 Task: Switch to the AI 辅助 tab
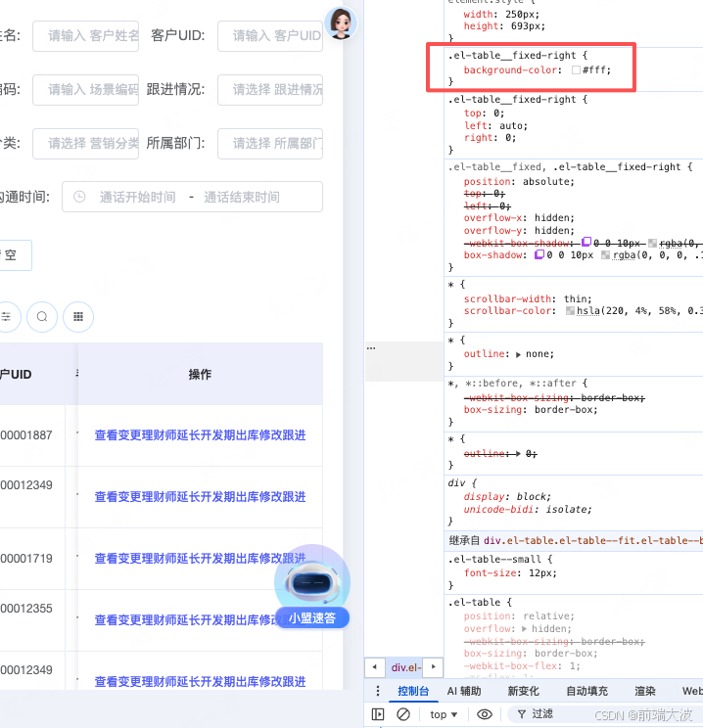coord(464,691)
